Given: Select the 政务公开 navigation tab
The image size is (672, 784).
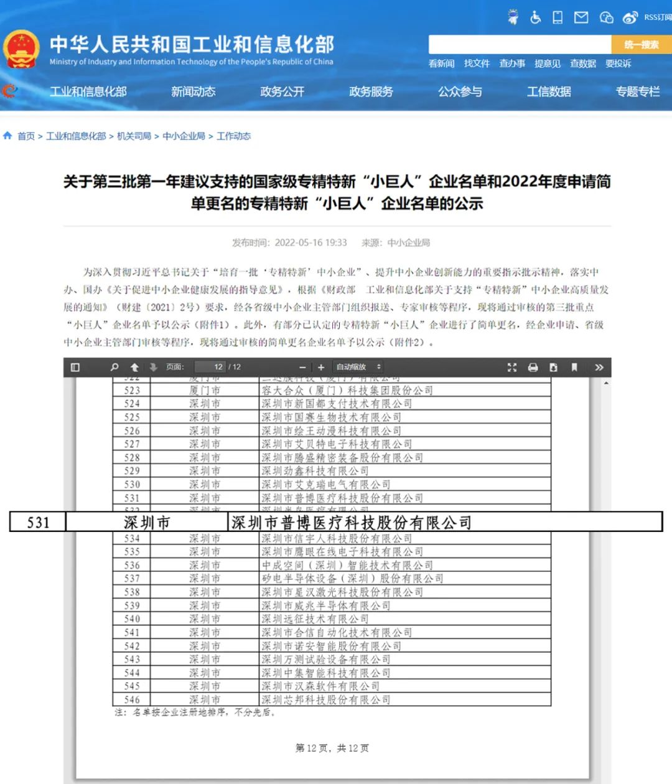Looking at the screenshot, I should point(282,91).
